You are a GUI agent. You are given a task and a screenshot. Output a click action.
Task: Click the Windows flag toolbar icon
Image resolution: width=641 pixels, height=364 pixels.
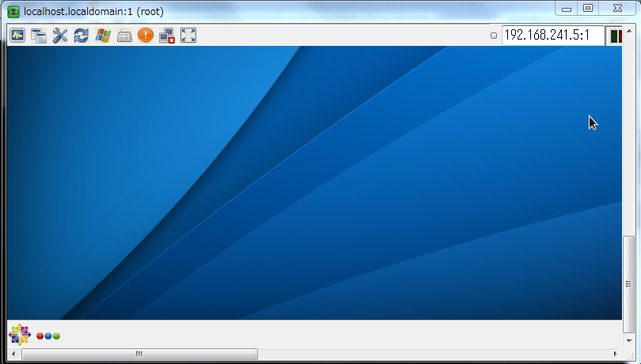[103, 36]
